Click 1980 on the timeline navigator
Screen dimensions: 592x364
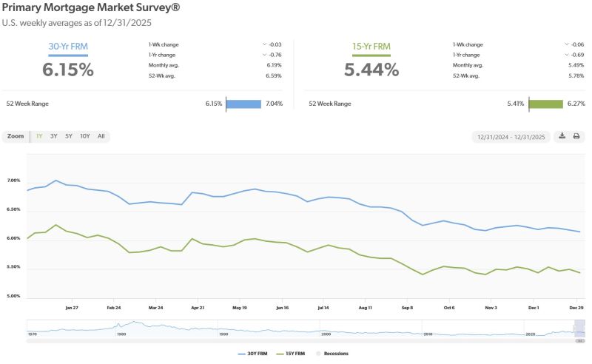(x=121, y=334)
